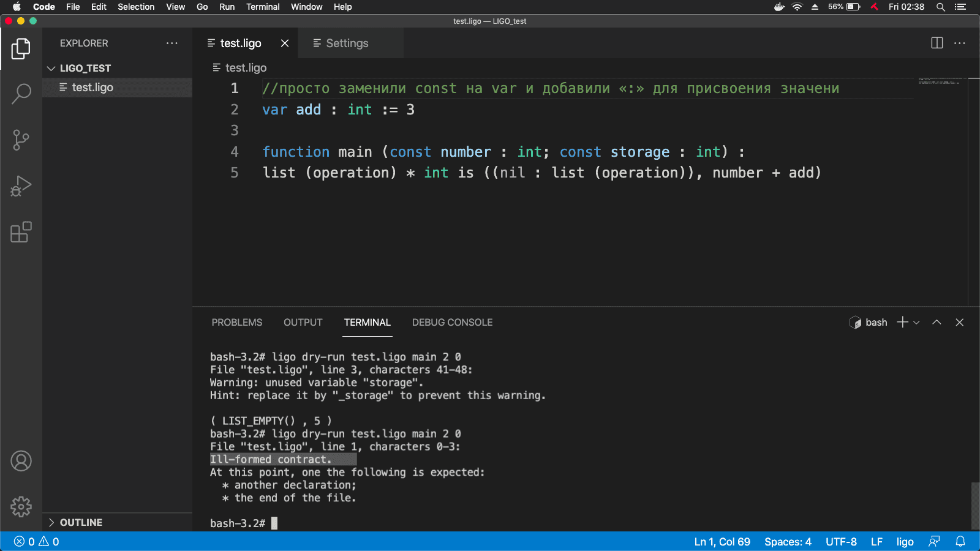
Task: Select ligo language mode in status bar
Action: click(905, 541)
